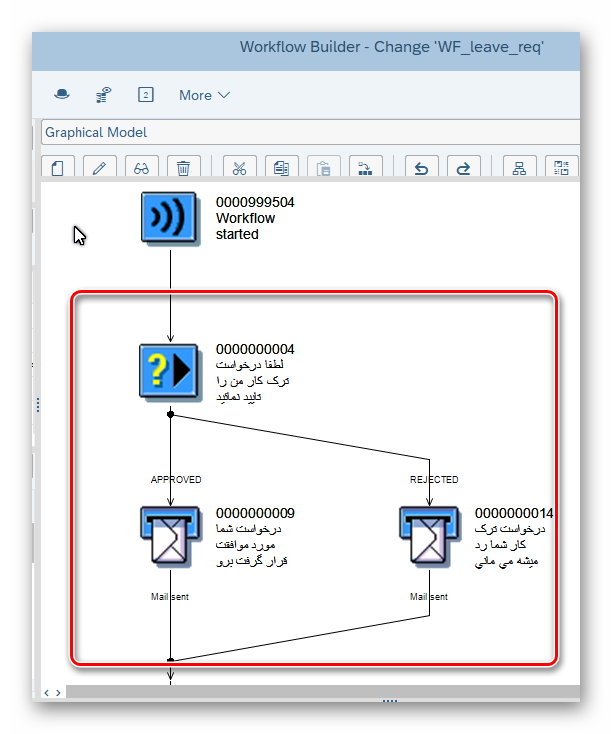The height and width of the screenshot is (734, 612).
Task: Expand the More dropdown menu
Action: click(204, 95)
